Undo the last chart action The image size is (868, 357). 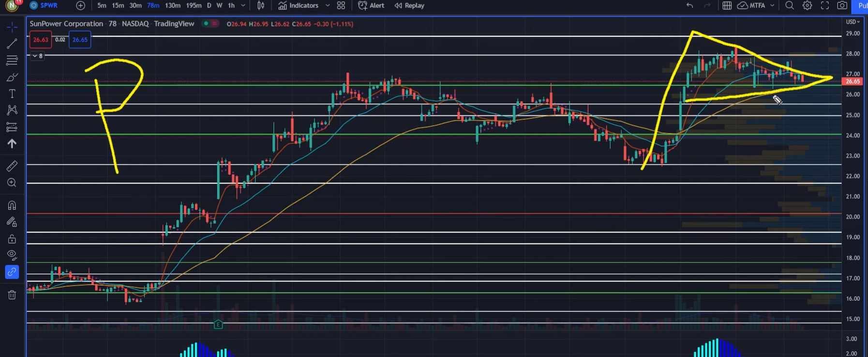tap(689, 5)
